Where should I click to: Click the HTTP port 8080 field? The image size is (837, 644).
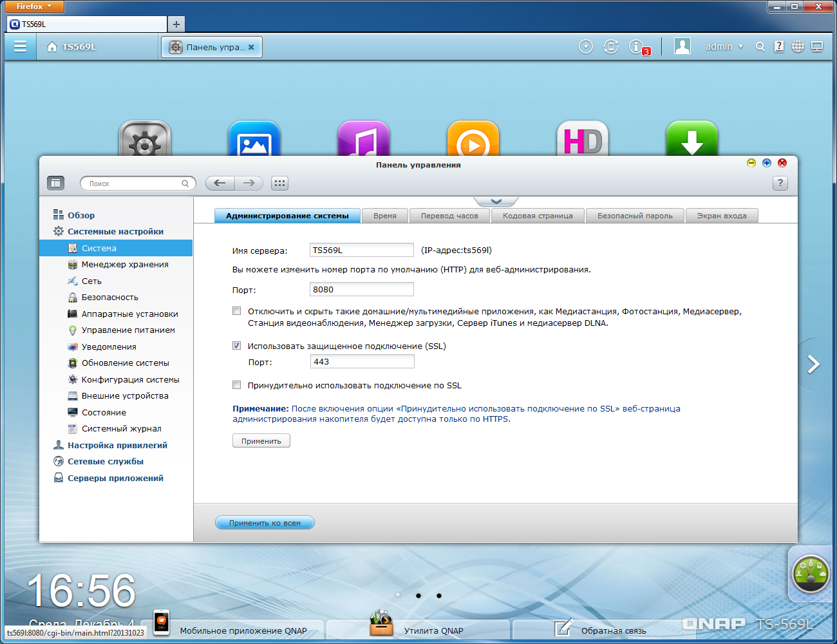362,289
